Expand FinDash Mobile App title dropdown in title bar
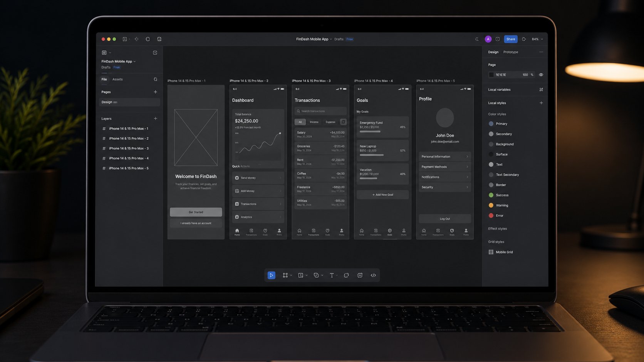The image size is (644, 362). 331,39
